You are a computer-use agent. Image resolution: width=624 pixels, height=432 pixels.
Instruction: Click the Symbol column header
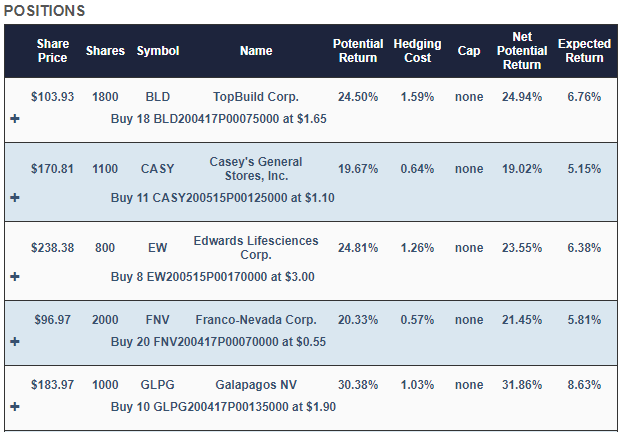(158, 51)
